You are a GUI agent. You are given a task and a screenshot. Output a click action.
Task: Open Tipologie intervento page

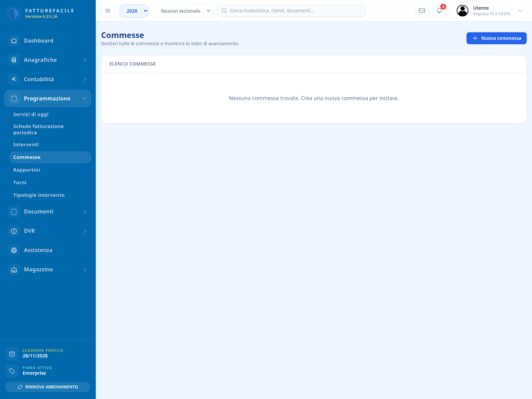pos(39,195)
